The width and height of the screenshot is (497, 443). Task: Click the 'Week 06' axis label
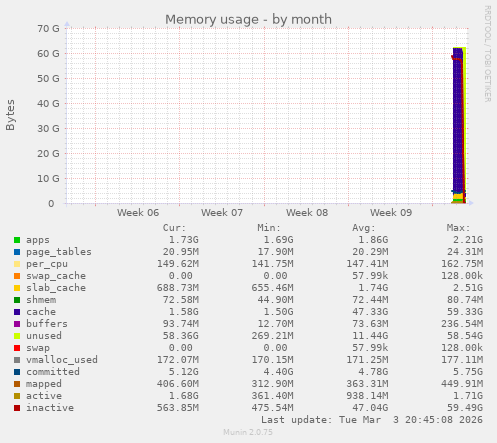(138, 213)
